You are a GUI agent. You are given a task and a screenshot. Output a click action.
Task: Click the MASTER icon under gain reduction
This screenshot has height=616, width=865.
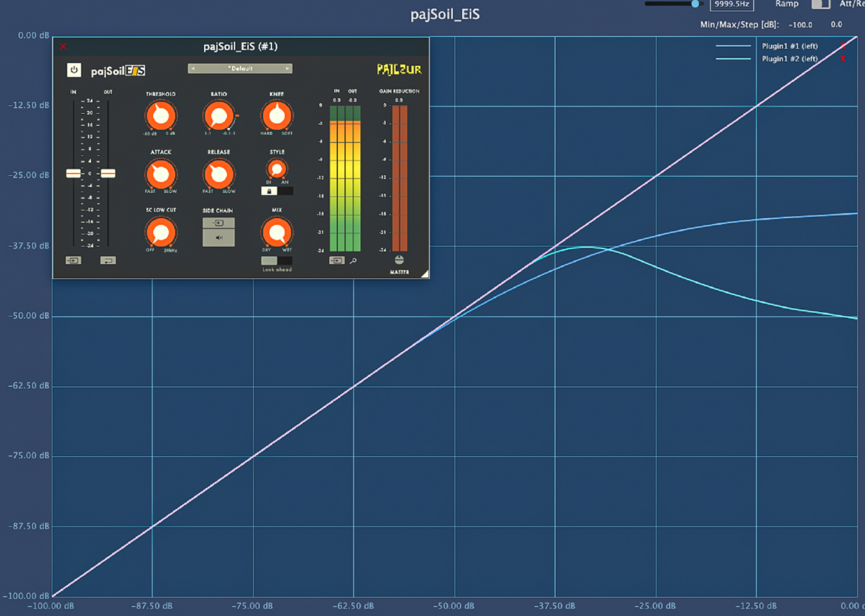coord(399,260)
